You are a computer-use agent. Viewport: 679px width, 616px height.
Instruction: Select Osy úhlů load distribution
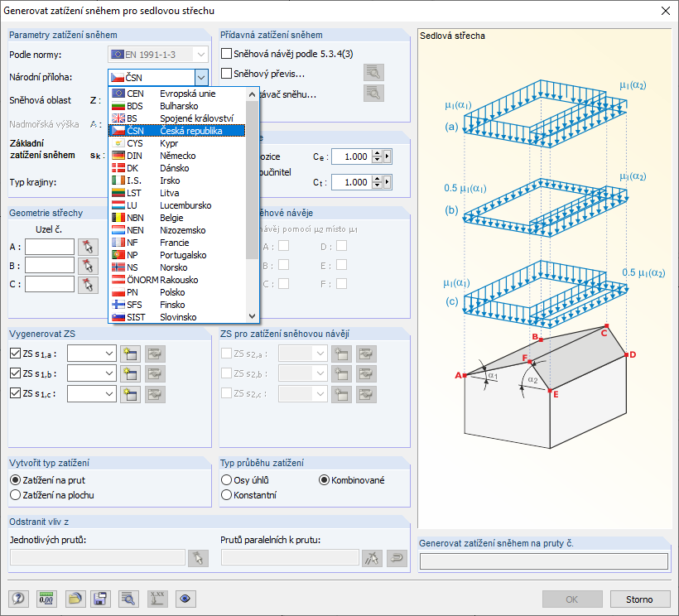pos(226,479)
